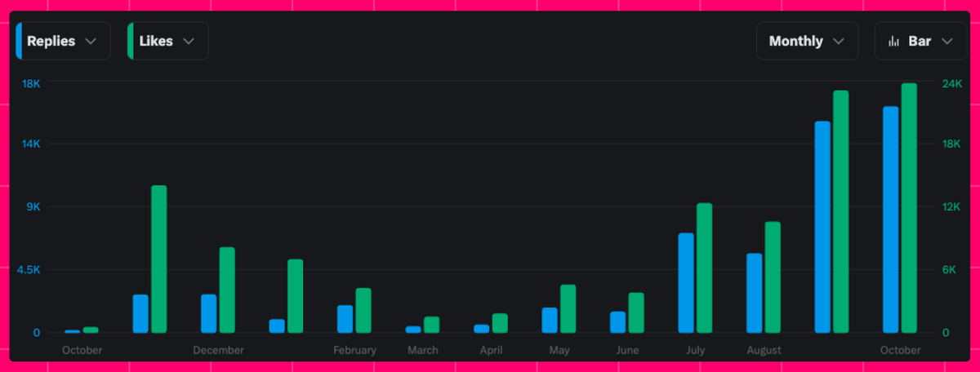Click the x-axis label December
This screenshot has width=980, height=372.
click(x=218, y=350)
